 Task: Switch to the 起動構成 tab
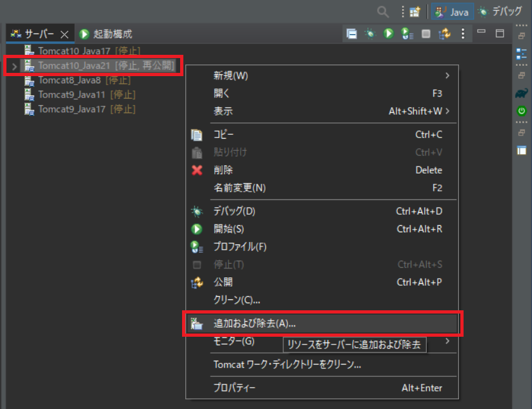[105, 34]
